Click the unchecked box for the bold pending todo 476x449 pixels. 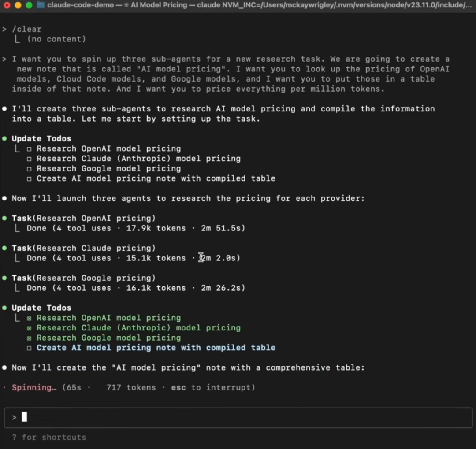29,348
